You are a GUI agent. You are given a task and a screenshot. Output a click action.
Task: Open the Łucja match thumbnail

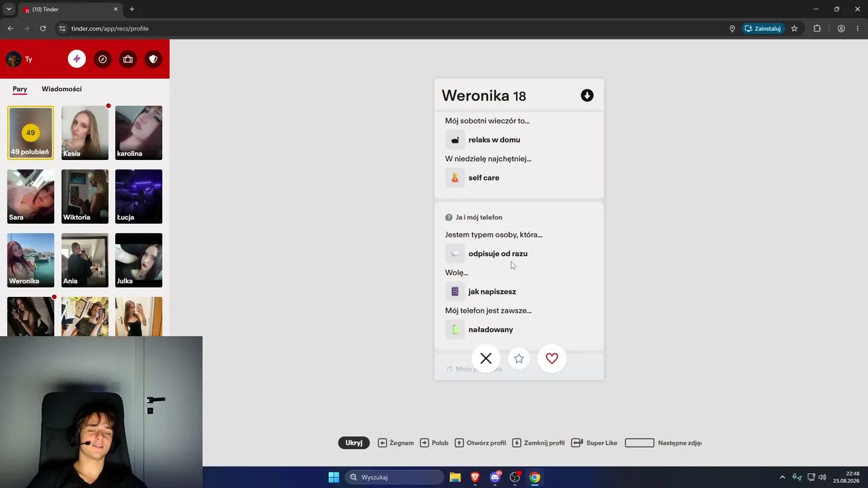pyautogui.click(x=139, y=197)
